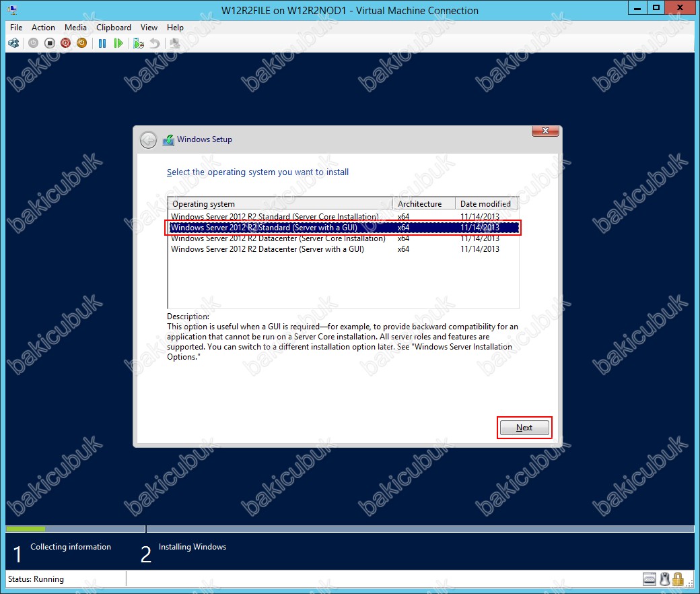The image size is (700, 594).
Task: Click the green setup progress bar
Action: [x=26, y=529]
